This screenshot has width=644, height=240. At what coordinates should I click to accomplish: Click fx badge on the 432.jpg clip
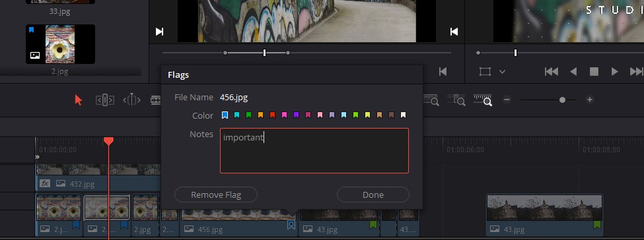(x=44, y=184)
